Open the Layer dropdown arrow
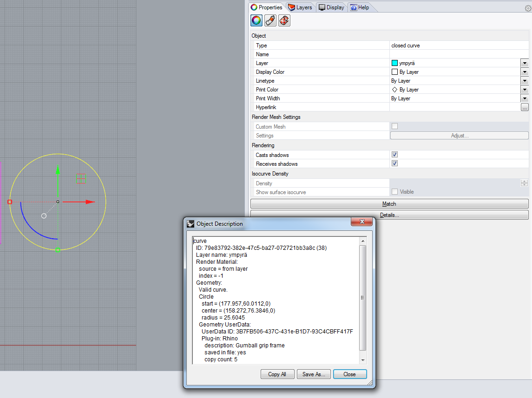Image resolution: width=532 pixels, height=398 pixels. coord(525,63)
